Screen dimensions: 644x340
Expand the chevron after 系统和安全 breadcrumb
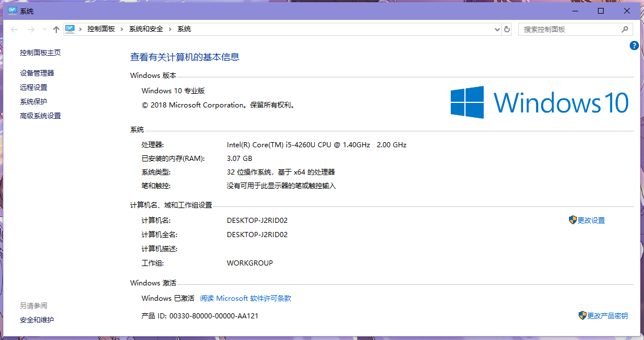(x=171, y=29)
